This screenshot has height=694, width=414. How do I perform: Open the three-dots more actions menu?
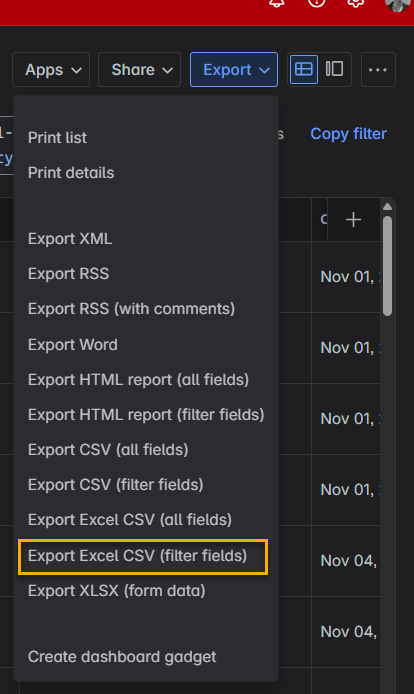click(x=378, y=69)
